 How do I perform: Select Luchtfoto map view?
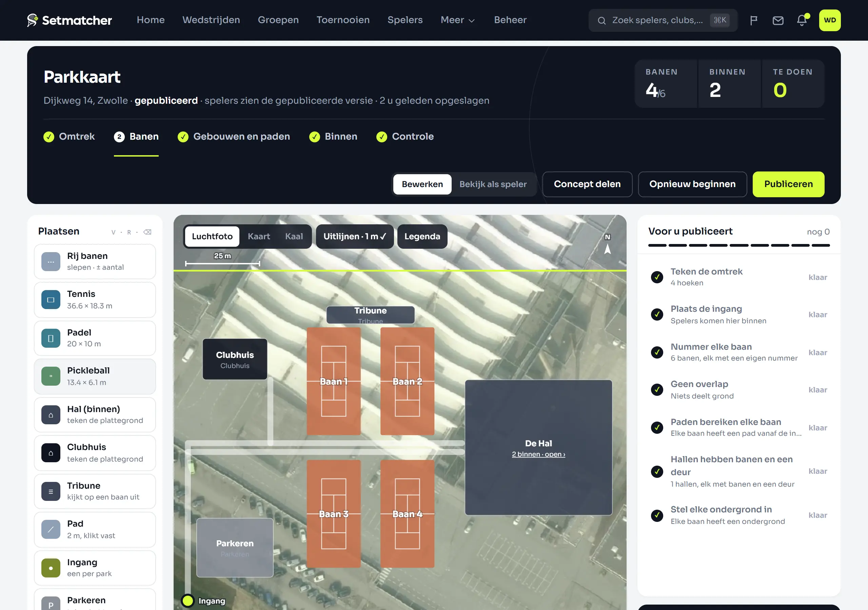[212, 237]
